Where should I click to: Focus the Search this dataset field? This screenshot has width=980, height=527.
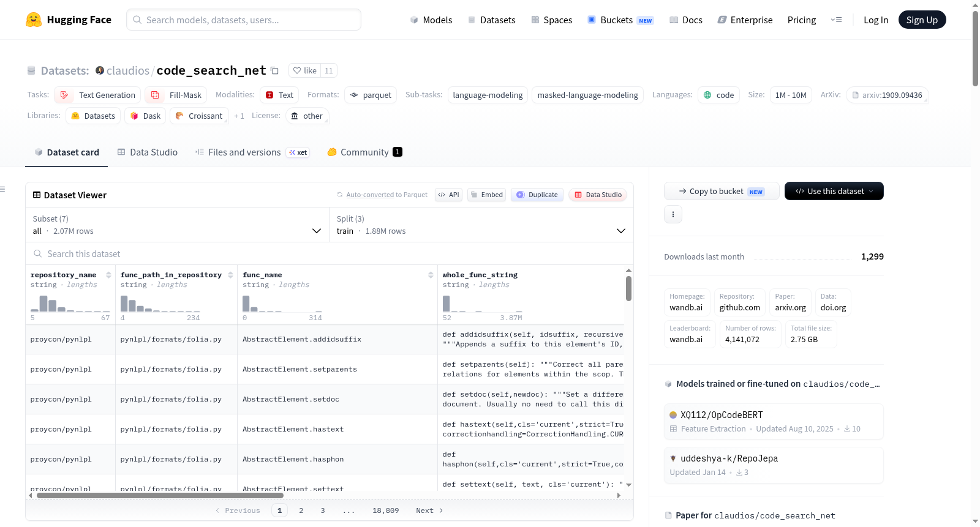pos(330,253)
